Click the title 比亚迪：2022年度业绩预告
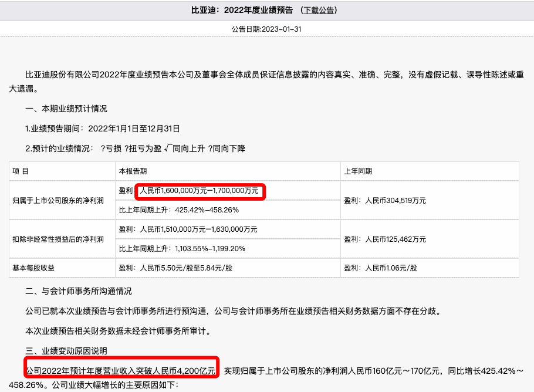 (242, 10)
